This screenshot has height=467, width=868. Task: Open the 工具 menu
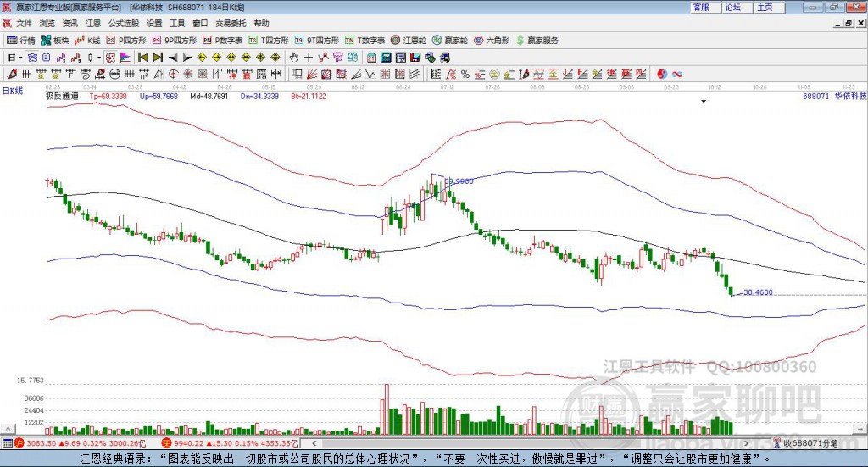177,23
